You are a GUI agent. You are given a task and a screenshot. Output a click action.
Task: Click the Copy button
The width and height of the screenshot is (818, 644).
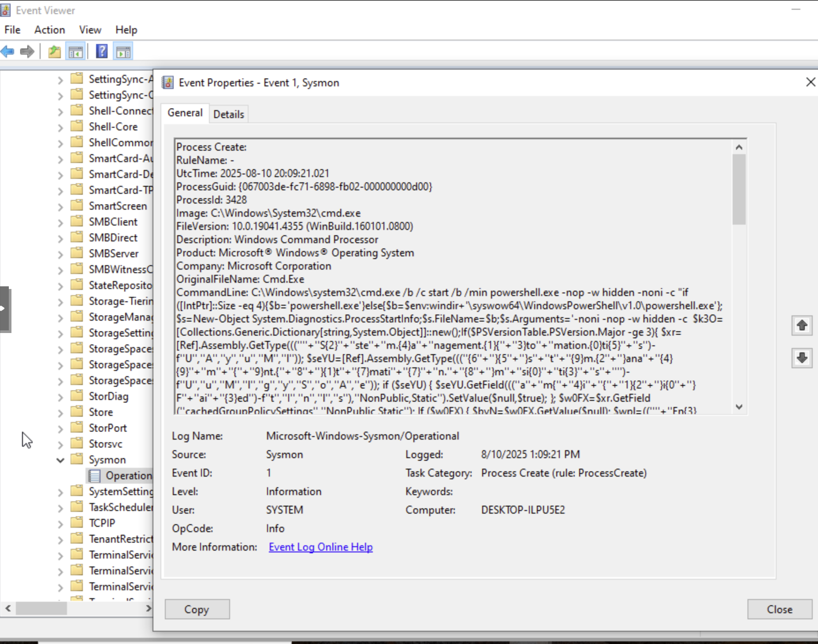point(197,609)
